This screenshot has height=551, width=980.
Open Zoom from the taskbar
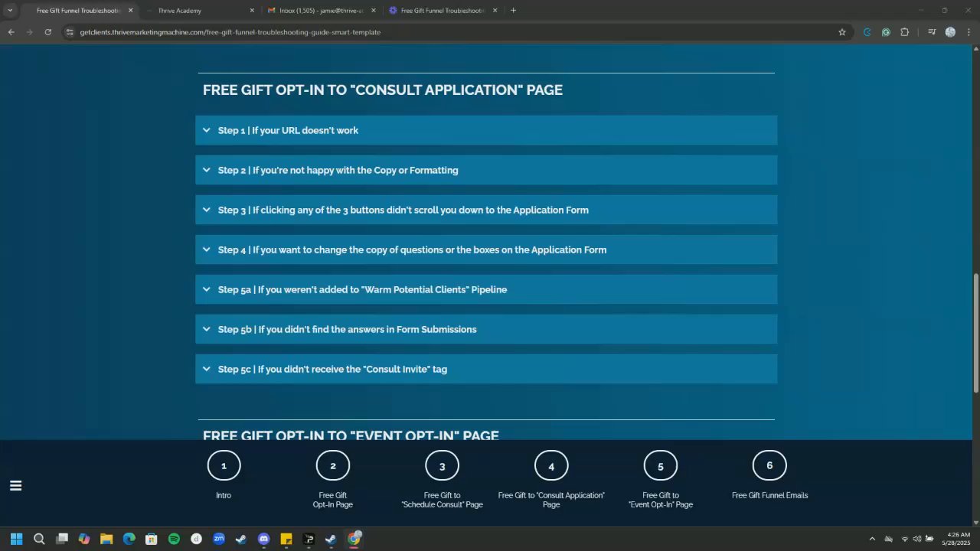[219, 539]
